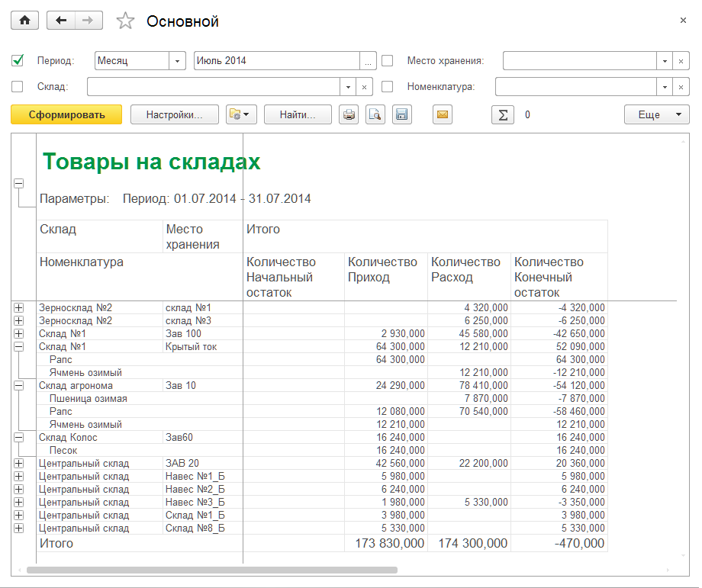Viewport: 702px width, 588px height.
Task: Open the Место хранения dropdown list arrow
Action: pyautogui.click(x=665, y=61)
